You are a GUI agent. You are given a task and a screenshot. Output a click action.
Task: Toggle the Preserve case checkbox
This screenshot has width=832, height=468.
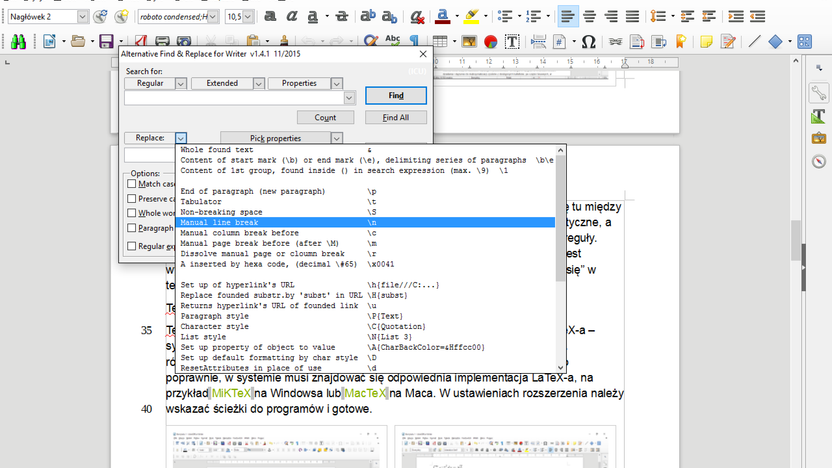pyautogui.click(x=132, y=198)
